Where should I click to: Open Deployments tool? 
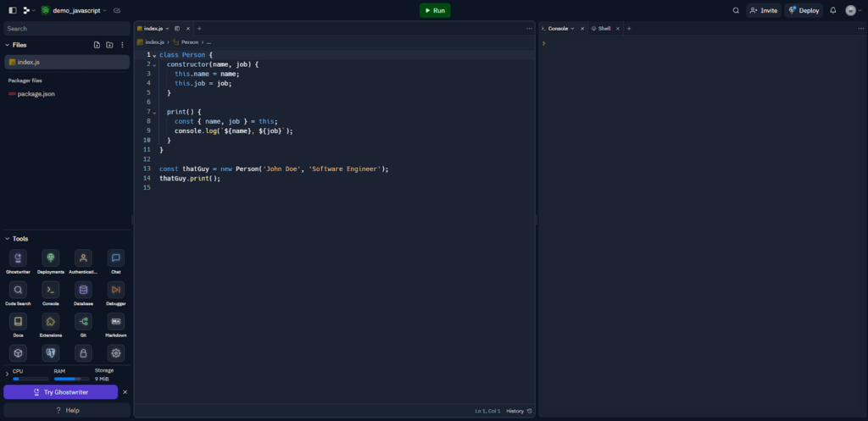[51, 258]
